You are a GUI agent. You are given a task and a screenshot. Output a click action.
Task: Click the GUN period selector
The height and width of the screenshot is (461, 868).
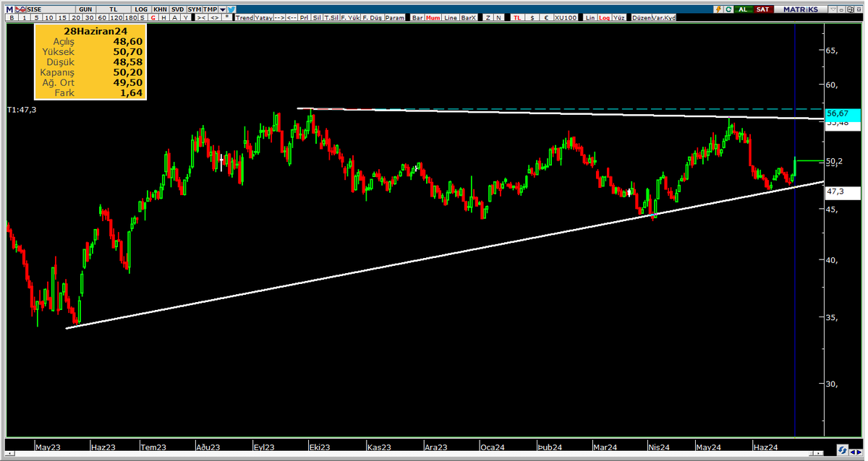[85, 9]
